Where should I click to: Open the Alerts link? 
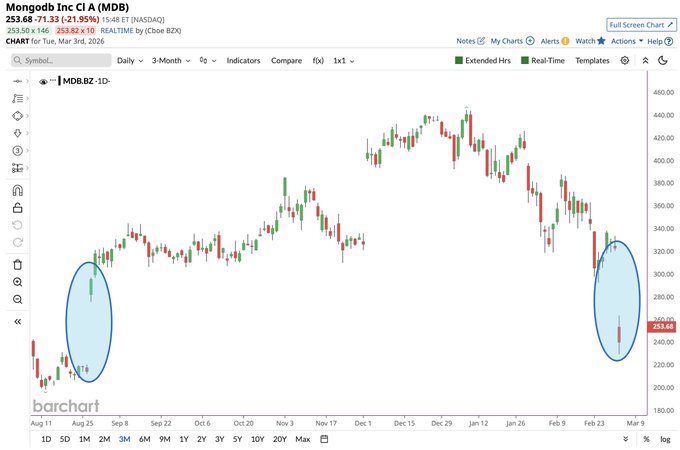pos(555,41)
